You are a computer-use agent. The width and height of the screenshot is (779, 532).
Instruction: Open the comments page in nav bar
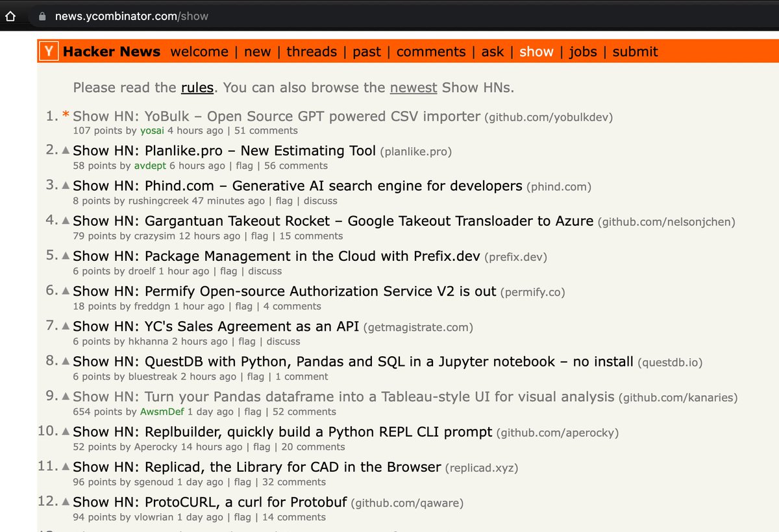(x=431, y=52)
